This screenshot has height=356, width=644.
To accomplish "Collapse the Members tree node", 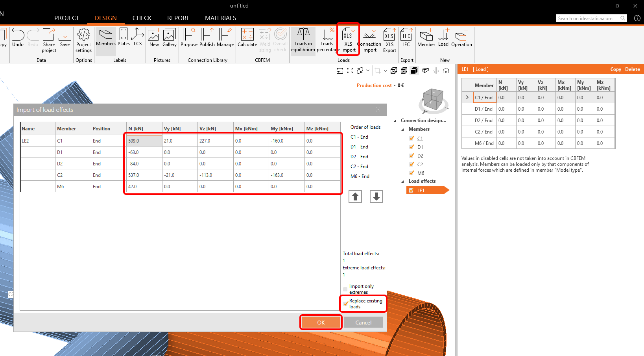I will pyautogui.click(x=402, y=130).
